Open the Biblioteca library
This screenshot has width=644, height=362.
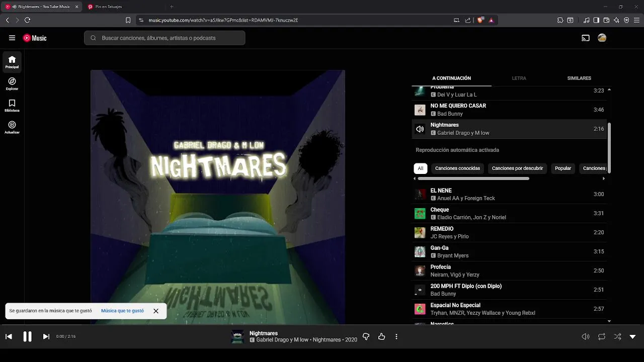tap(12, 106)
